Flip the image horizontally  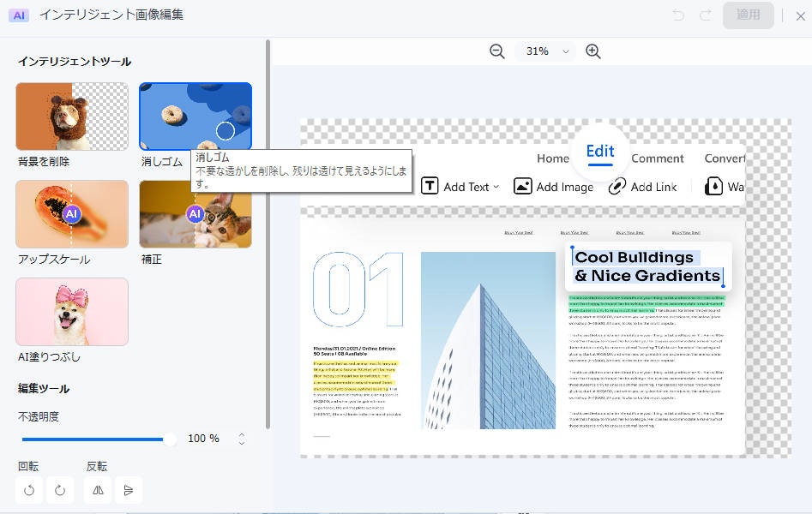97,490
